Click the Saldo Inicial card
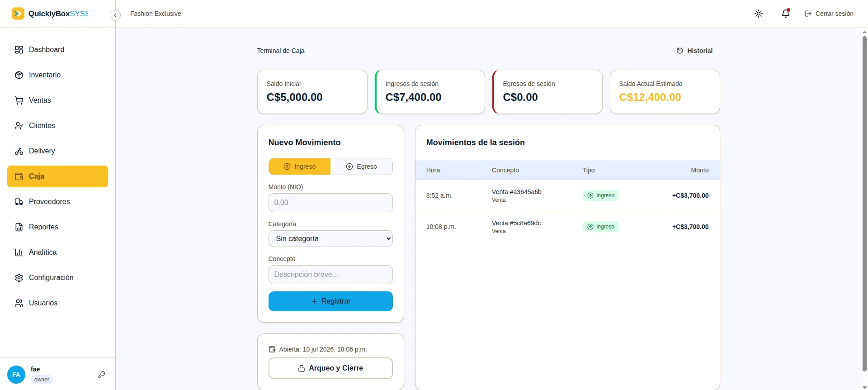Viewport: 868px width, 390px height. (x=312, y=92)
